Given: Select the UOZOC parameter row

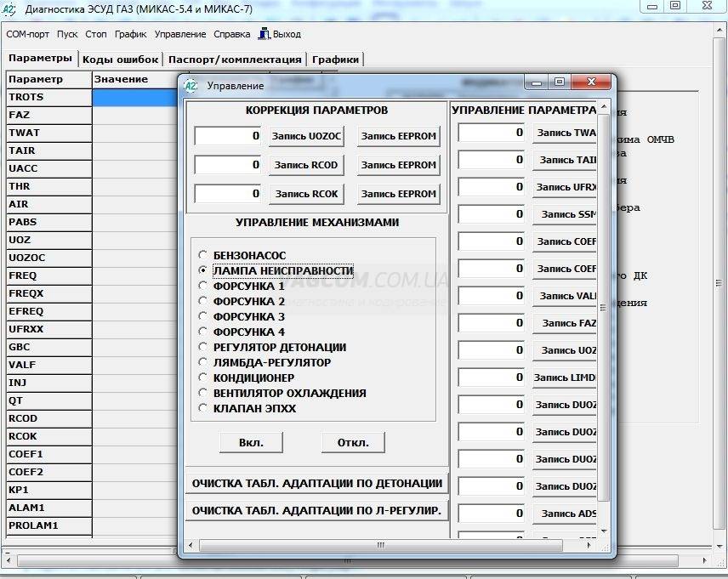Looking at the screenshot, I should point(48,258).
